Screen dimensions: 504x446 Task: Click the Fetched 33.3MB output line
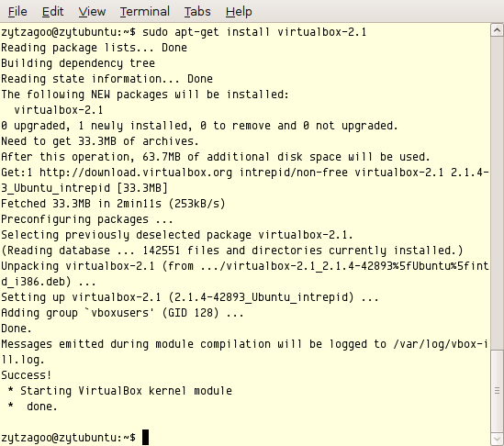113,204
